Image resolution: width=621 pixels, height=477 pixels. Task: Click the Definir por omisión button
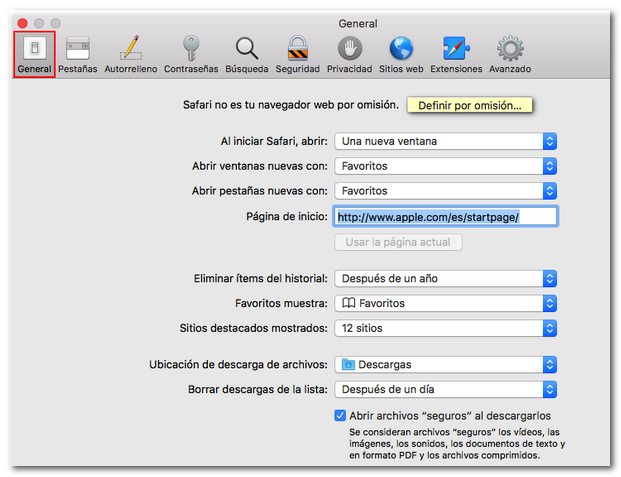(469, 105)
